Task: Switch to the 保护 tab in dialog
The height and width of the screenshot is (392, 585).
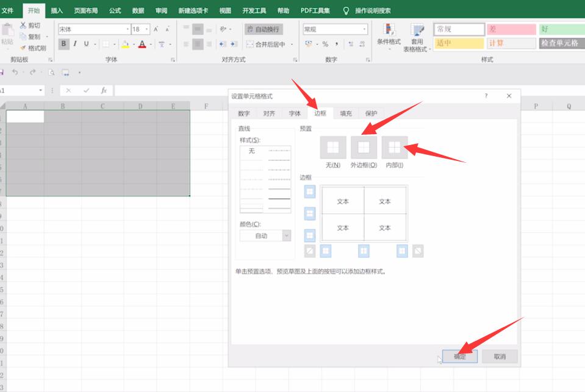Action: click(x=371, y=113)
